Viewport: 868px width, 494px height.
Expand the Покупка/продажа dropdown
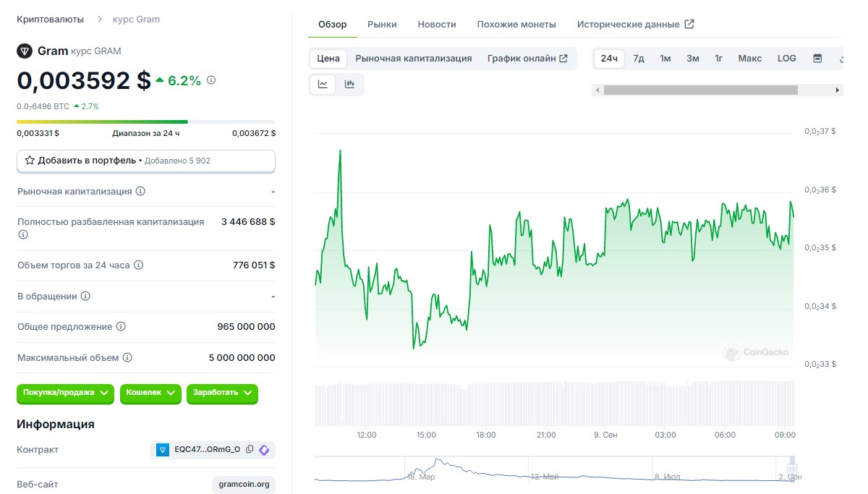click(65, 393)
